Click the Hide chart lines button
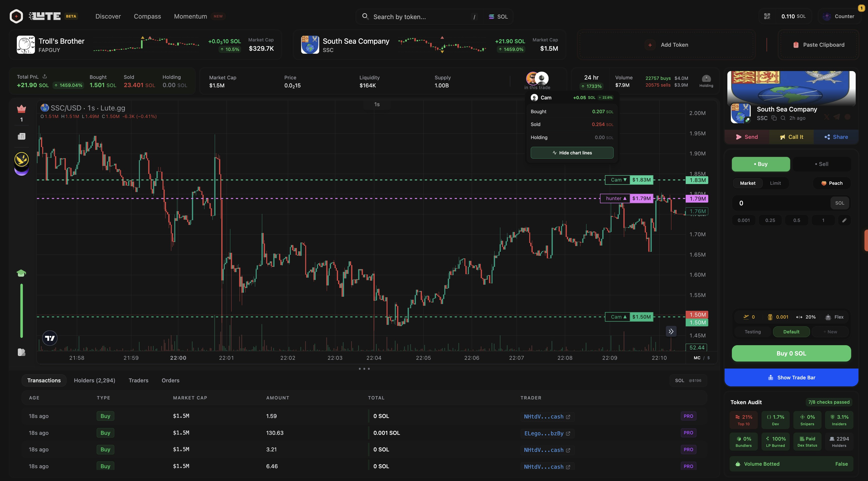This screenshot has width=868, height=481. (572, 153)
